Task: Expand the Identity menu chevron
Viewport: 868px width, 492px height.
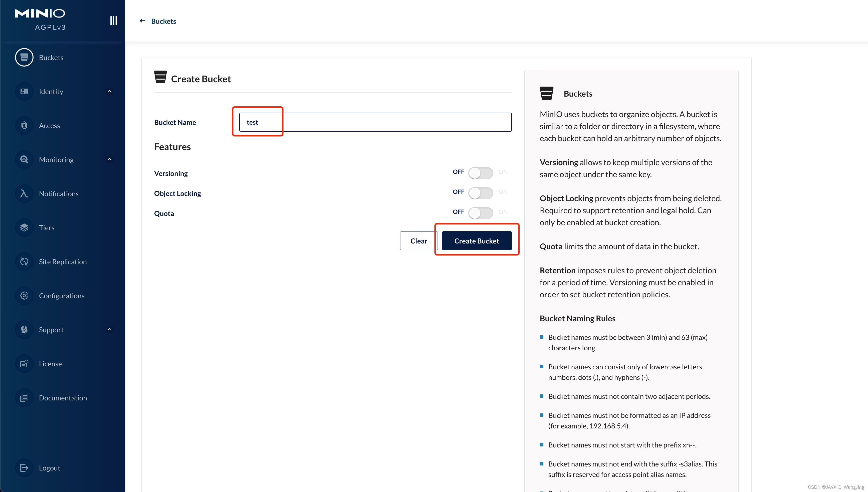Action: 109,91
